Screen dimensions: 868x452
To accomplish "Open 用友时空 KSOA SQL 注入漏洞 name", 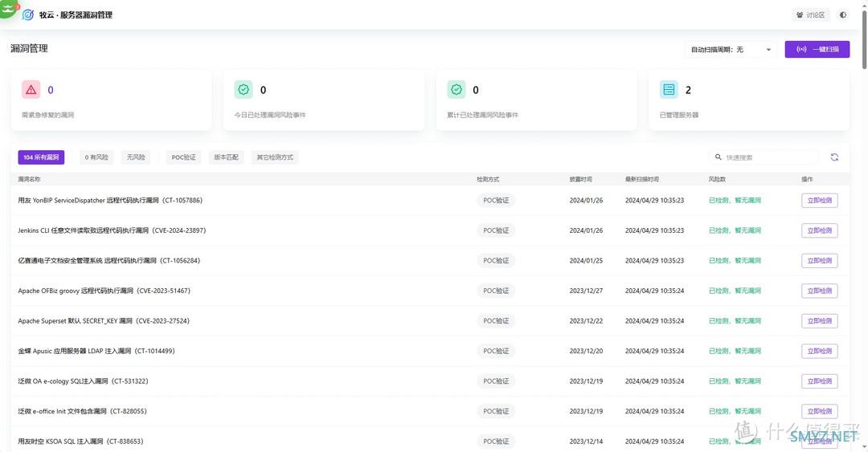I will (81, 442).
